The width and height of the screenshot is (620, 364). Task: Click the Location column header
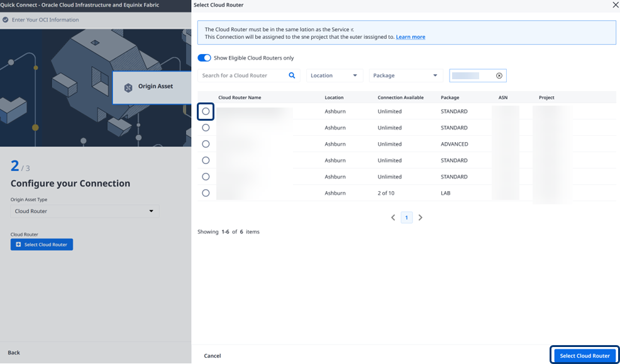334,97
